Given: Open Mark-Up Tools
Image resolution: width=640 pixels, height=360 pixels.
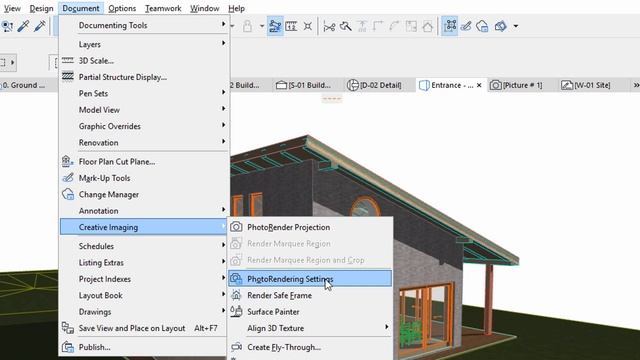Looking at the screenshot, I should [144, 178].
